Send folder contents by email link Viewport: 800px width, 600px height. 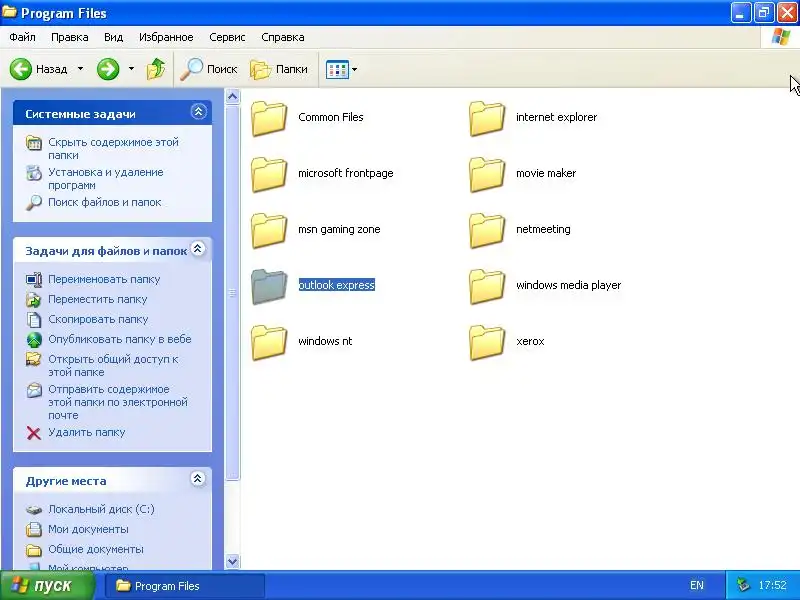[x=118, y=402]
